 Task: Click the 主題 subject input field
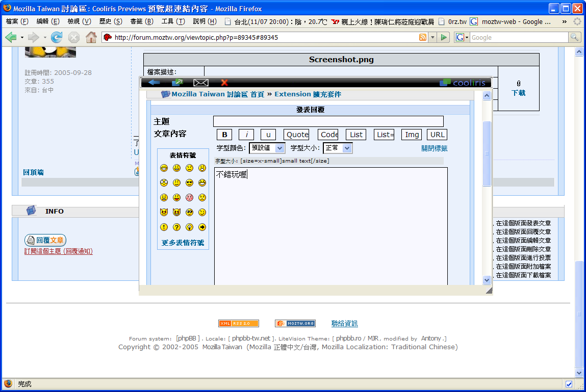(x=328, y=121)
